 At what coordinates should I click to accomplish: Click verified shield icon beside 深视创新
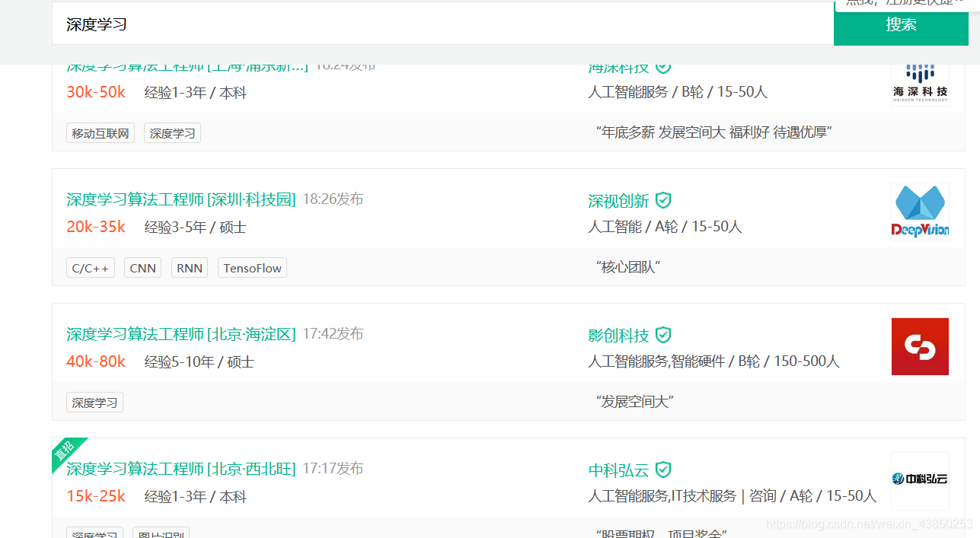663,200
